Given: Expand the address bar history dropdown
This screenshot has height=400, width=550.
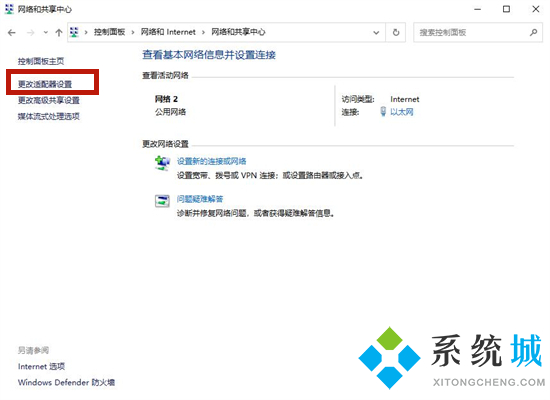Looking at the screenshot, I should tap(376, 33).
